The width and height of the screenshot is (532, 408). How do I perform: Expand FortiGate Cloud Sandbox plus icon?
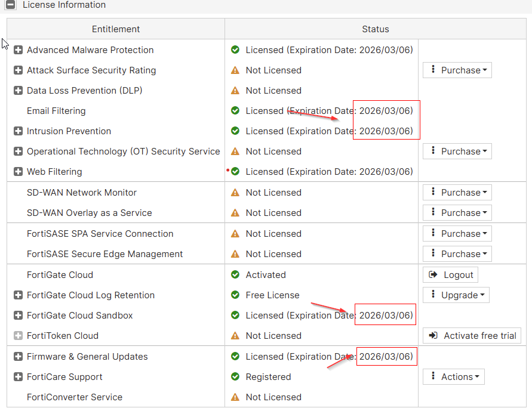point(18,316)
